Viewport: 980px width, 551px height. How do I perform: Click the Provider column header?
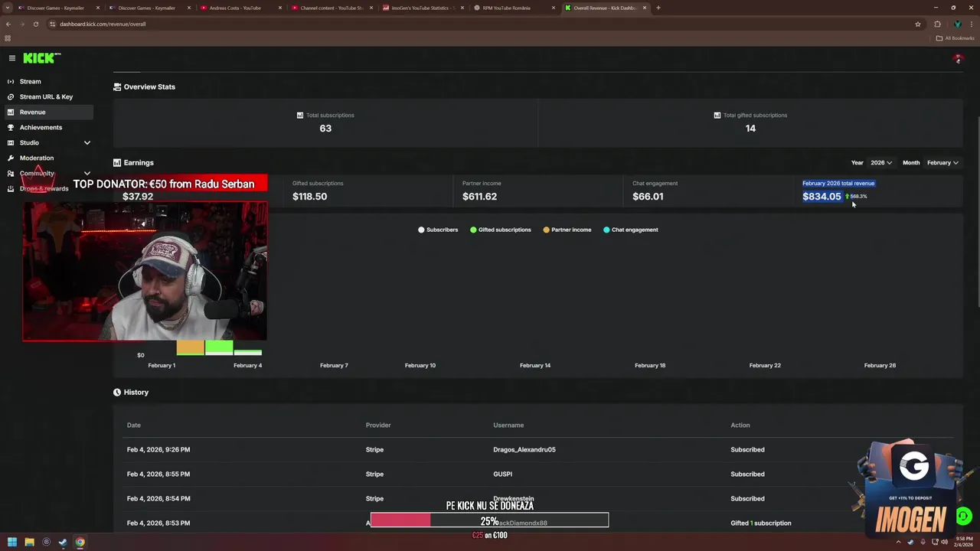click(378, 425)
